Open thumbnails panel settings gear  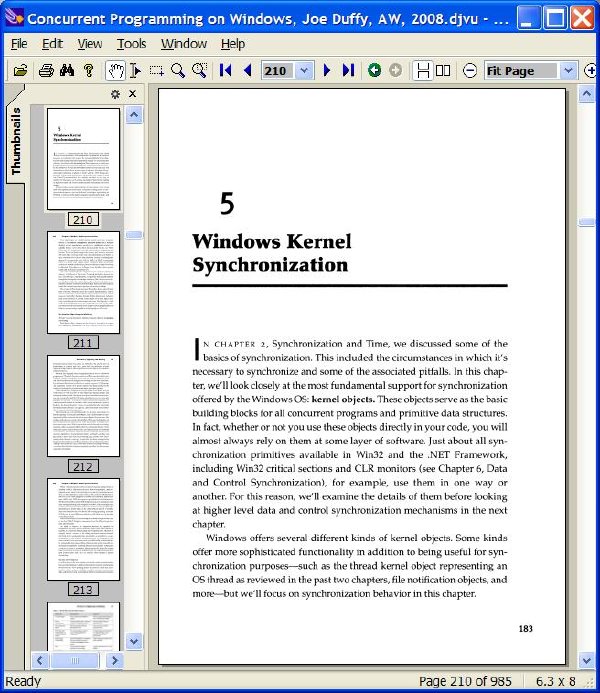pos(115,94)
